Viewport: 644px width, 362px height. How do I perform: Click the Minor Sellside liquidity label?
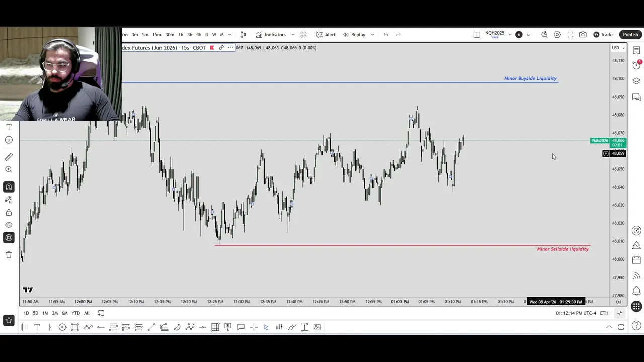(562, 249)
